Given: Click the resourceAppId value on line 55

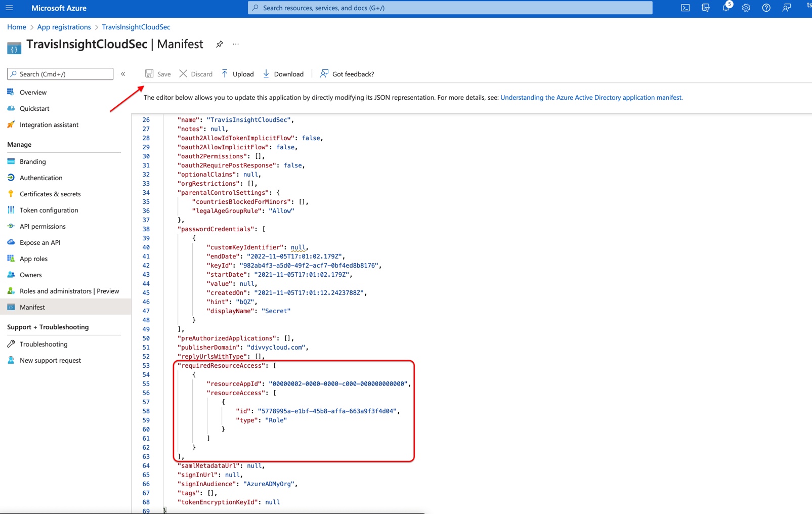Looking at the screenshot, I should (x=338, y=383).
